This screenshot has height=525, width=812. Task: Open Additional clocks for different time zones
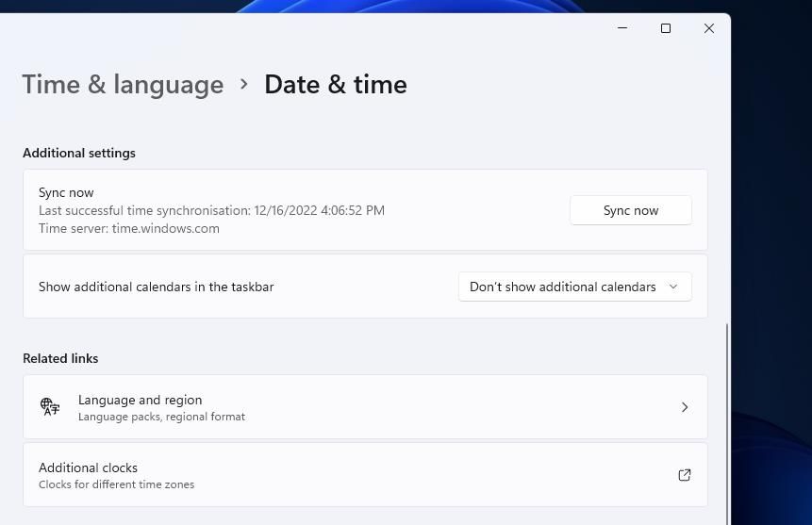(x=365, y=475)
